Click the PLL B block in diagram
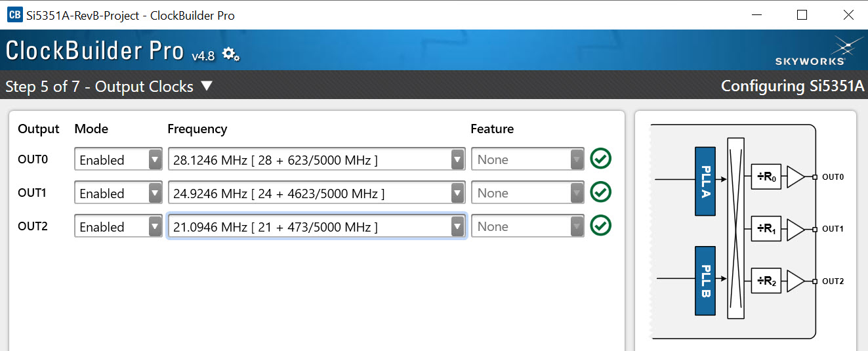 [x=705, y=281]
